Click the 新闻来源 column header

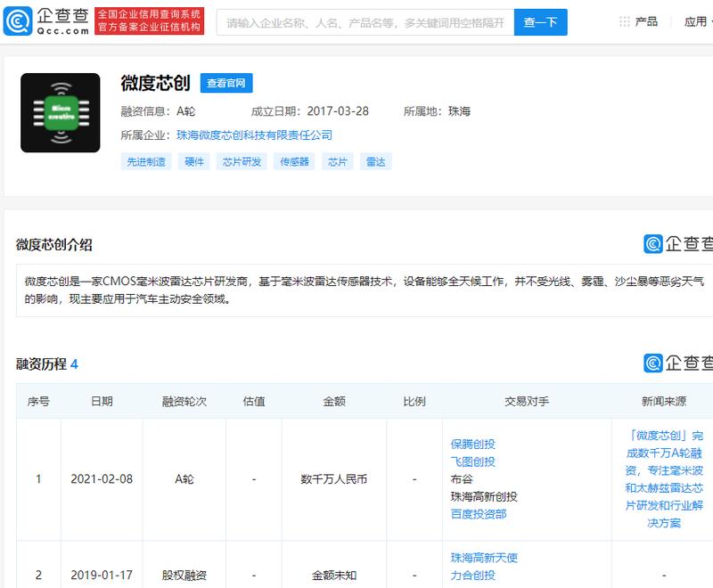tap(664, 401)
